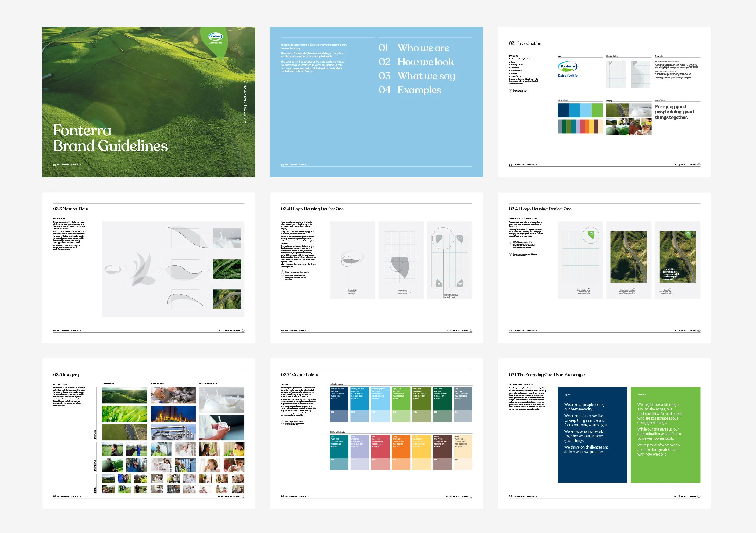This screenshot has width=756, height=533.
Task: Click the arrow circle beside the overview examples note
Action: click(510, 91)
